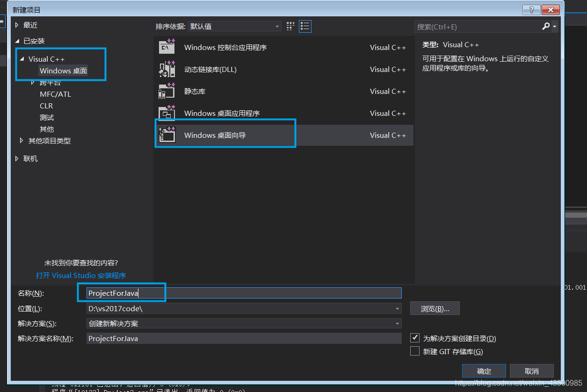Click the search magnifier icon
The image size is (587, 392).
pos(546,27)
